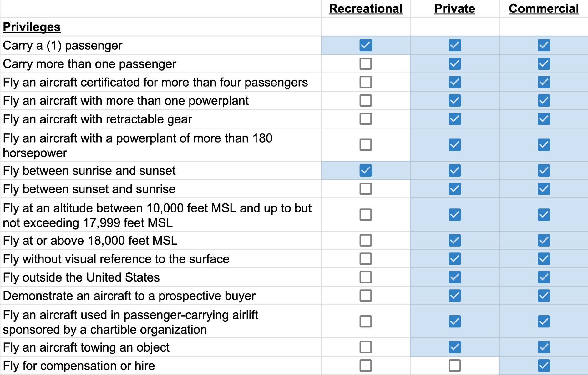This screenshot has height=375, width=588.
Task: Uncheck Commercial box for 180 horsepower powerplant row
Action: 544,145
